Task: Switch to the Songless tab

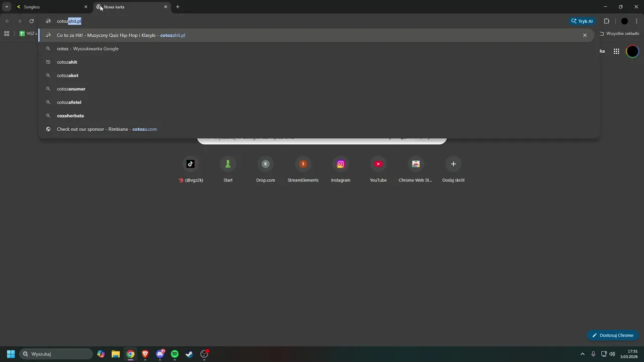Action: [50, 7]
